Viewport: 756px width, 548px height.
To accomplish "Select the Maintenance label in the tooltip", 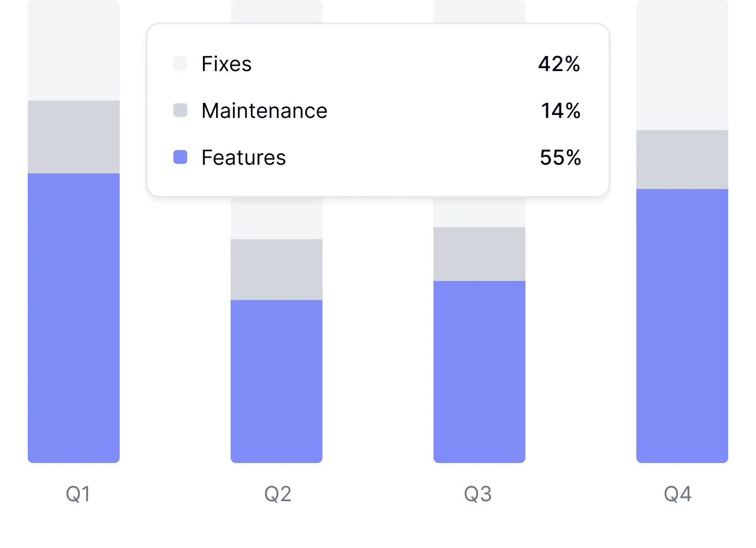I will pos(264,110).
